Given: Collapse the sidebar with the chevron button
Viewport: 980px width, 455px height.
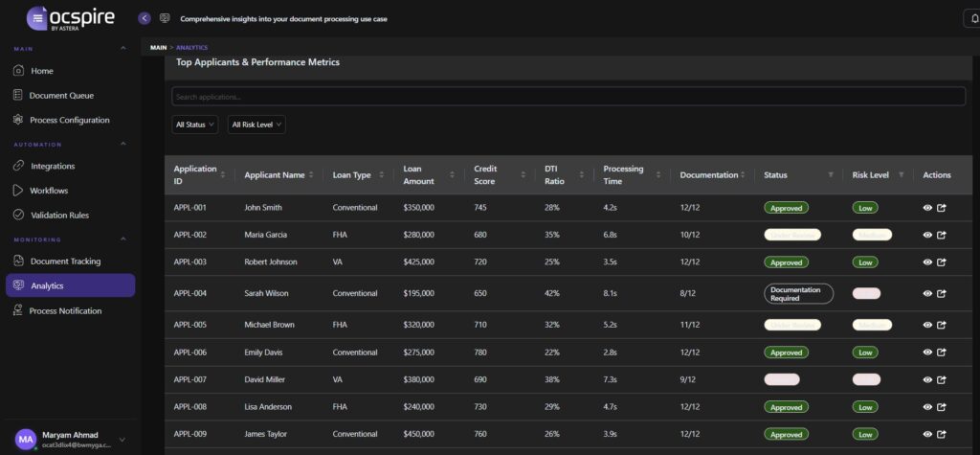Looking at the screenshot, I should (x=145, y=18).
